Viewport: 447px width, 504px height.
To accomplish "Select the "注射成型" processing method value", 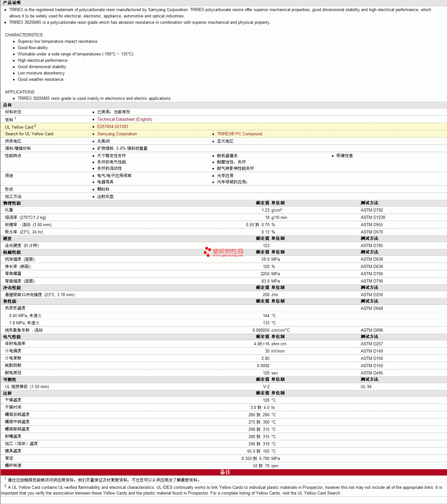I will pyautogui.click(x=105, y=197).
